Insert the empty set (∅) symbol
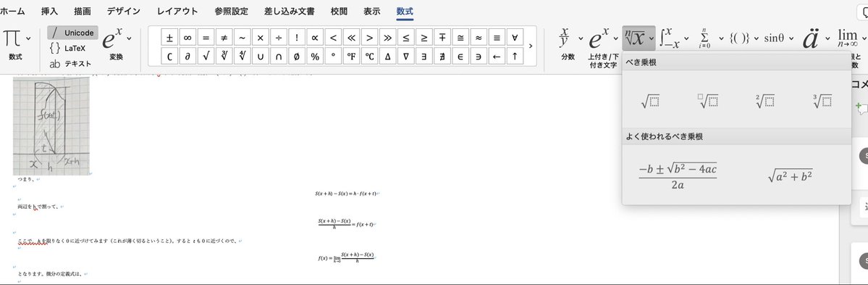868x285 pixels. (298, 56)
